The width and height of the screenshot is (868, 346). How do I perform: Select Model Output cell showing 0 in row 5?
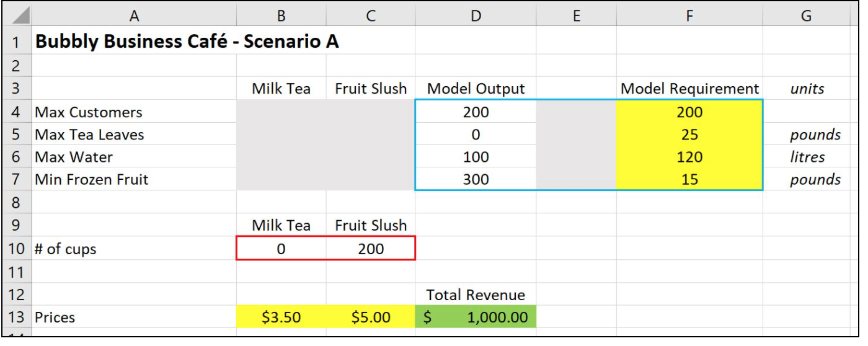pos(476,135)
